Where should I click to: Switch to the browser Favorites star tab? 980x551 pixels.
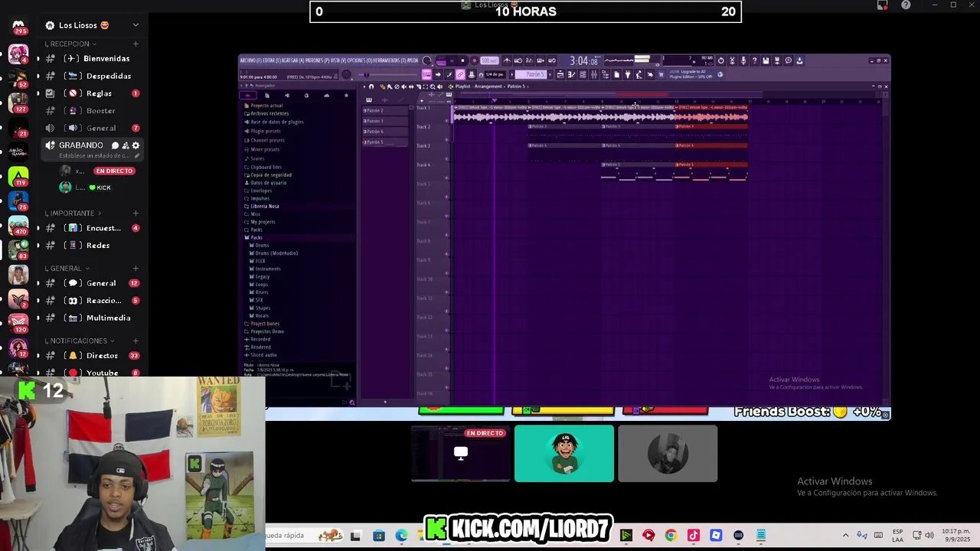[346, 95]
